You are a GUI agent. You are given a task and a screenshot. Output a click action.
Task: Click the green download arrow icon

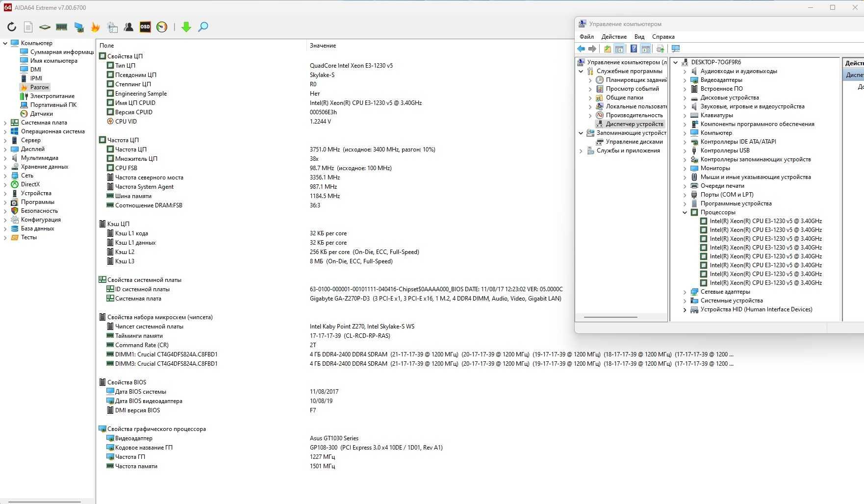click(x=186, y=27)
